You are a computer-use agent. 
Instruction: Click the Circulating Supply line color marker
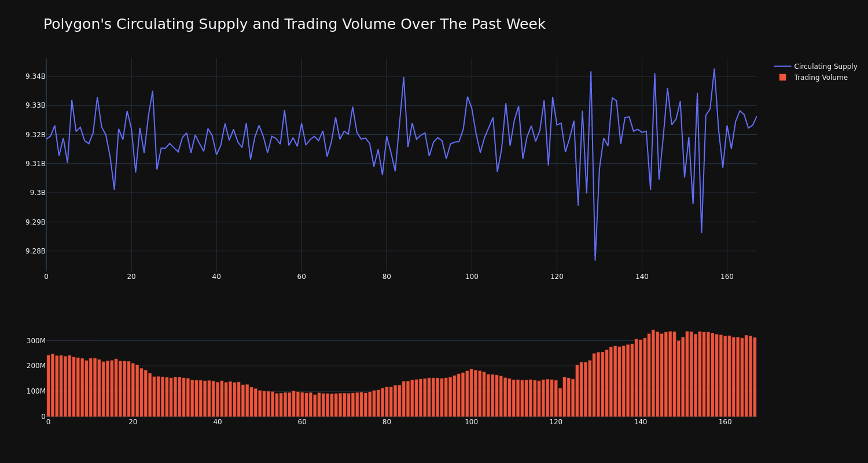tap(782, 67)
